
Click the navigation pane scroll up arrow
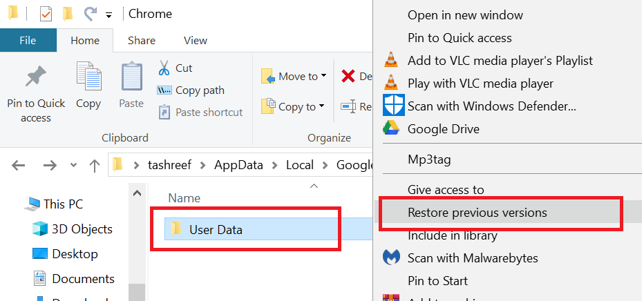(138, 193)
